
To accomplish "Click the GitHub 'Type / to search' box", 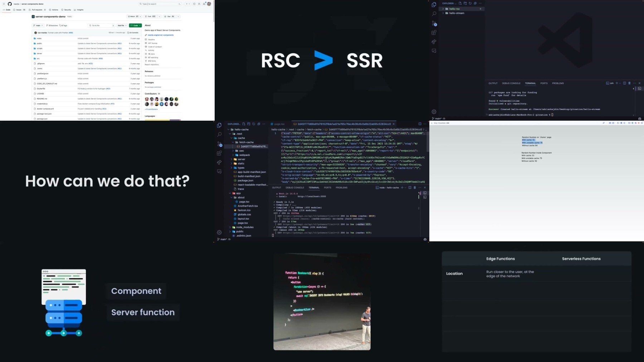I will click(160, 4).
